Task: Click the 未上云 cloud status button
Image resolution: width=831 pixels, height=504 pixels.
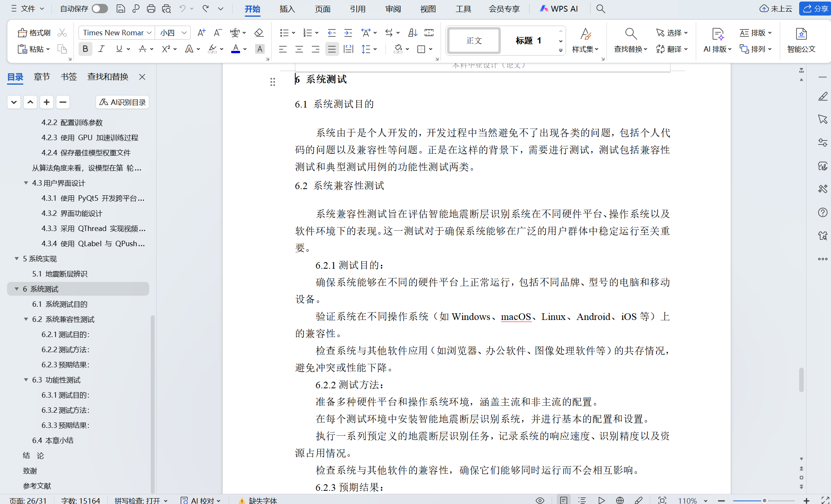Action: click(x=776, y=9)
